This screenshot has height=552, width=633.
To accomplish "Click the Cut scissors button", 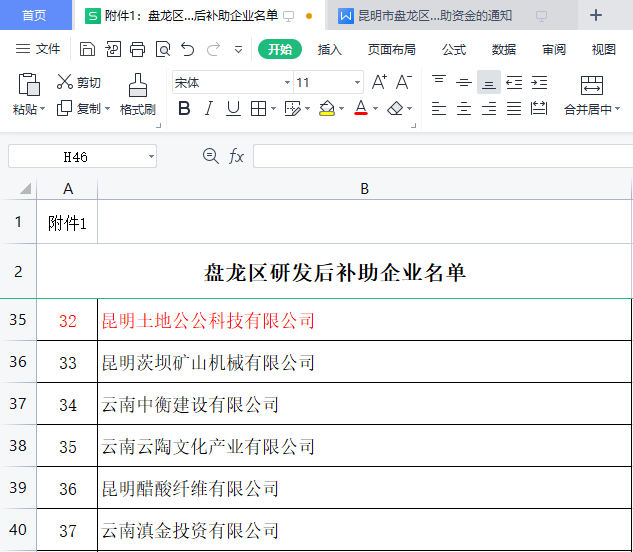I will (79, 82).
